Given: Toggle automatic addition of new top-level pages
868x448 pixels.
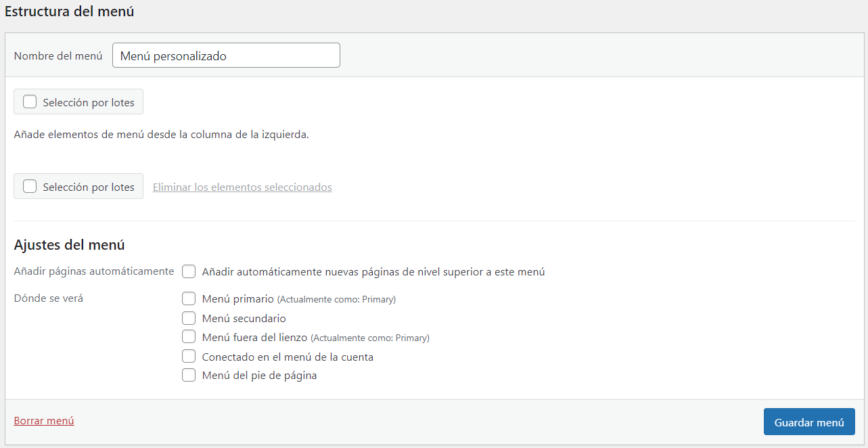Looking at the screenshot, I should tap(189, 271).
